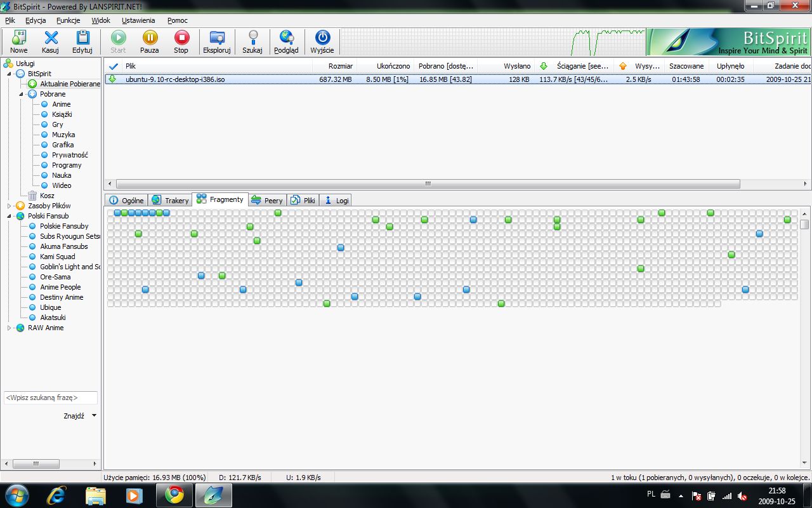Image resolution: width=812 pixels, height=508 pixels.
Task: Select the Kami Squad entry
Action: point(58,257)
